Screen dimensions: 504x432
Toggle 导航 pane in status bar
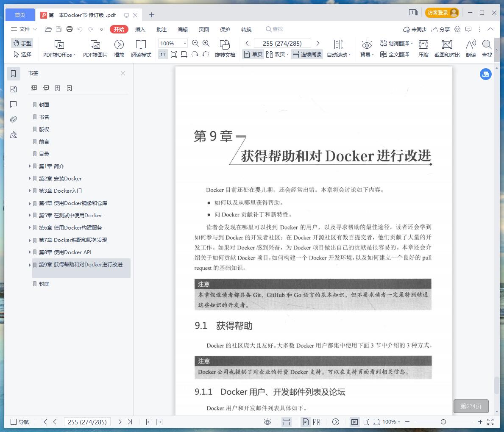pyautogui.click(x=19, y=422)
